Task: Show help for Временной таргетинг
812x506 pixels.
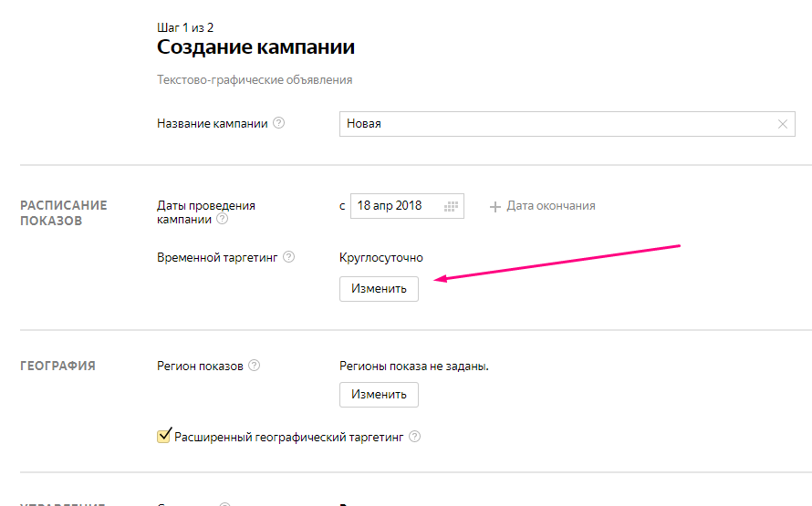Action: click(x=288, y=257)
